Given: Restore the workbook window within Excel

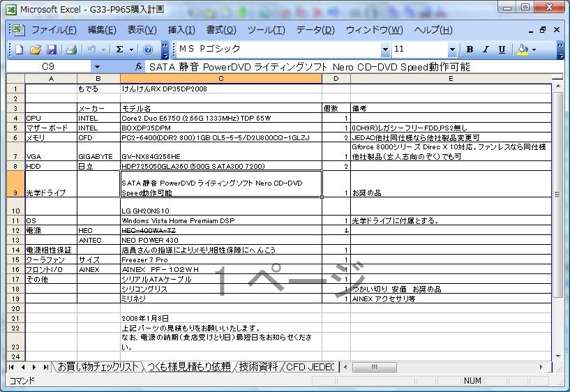Looking at the screenshot, I should click(543, 30).
